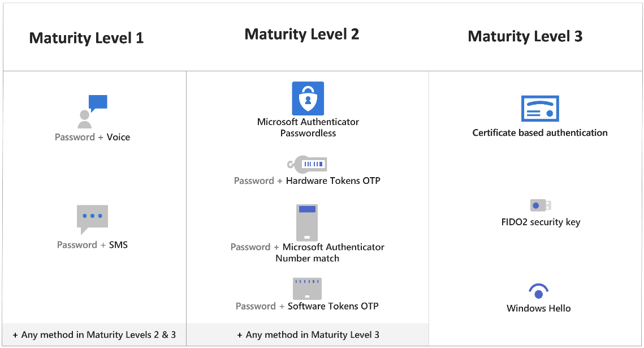The image size is (644, 348).
Task: Click the FIDO2 security key USB icon
Action: click(x=541, y=205)
